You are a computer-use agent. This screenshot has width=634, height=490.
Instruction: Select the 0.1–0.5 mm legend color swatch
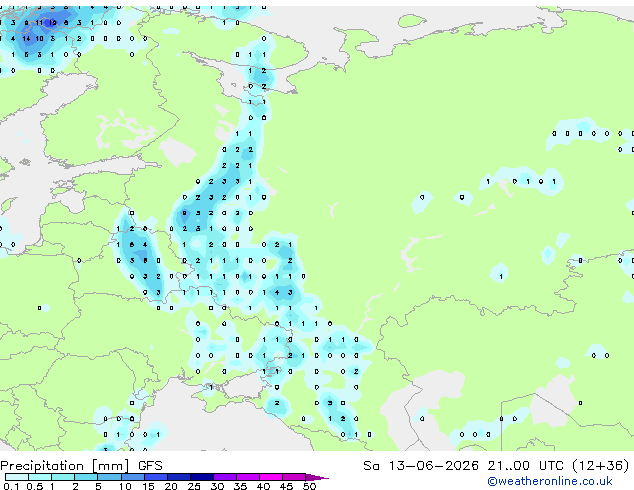click(x=17, y=477)
